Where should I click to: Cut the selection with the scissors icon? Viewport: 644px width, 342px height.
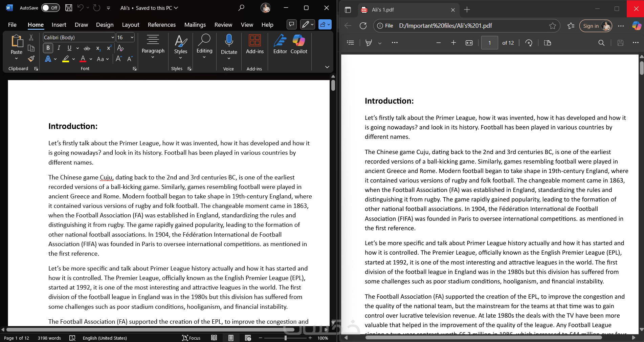click(31, 38)
